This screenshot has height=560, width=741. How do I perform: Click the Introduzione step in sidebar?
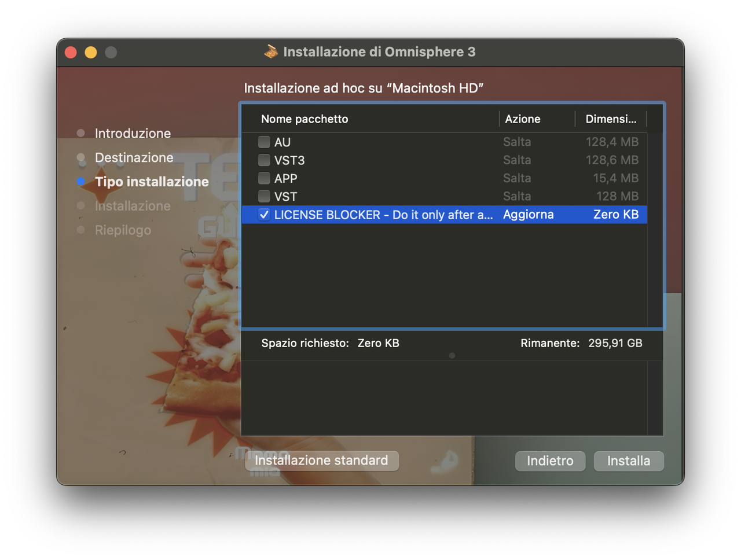point(133,133)
